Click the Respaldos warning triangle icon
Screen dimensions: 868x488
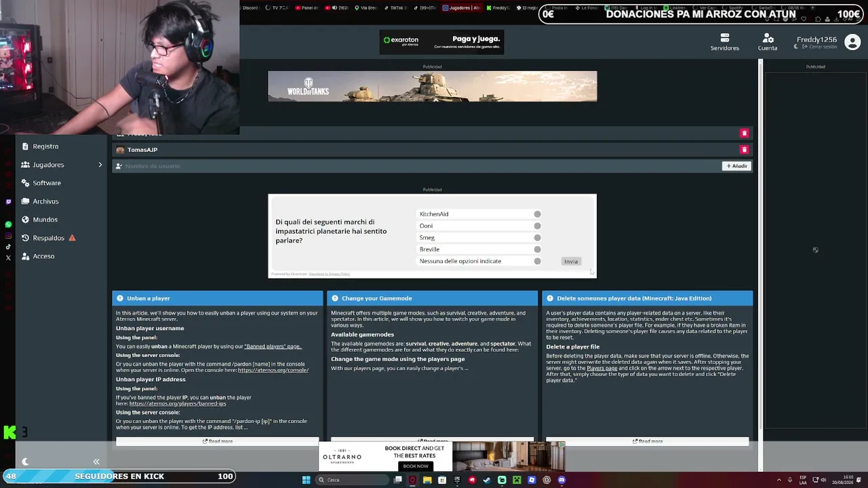point(72,238)
